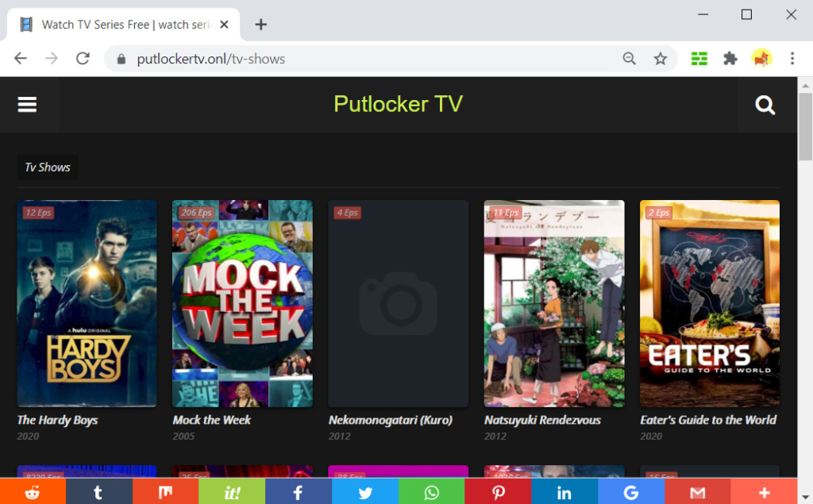Click Natsuyuki Rendezvous title link
The width and height of the screenshot is (813, 504).
[542, 420]
